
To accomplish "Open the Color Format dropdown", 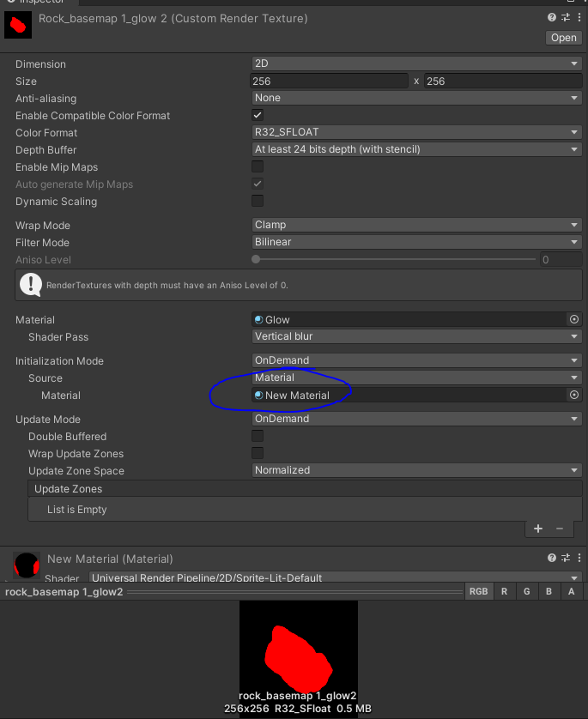I will pyautogui.click(x=416, y=132).
